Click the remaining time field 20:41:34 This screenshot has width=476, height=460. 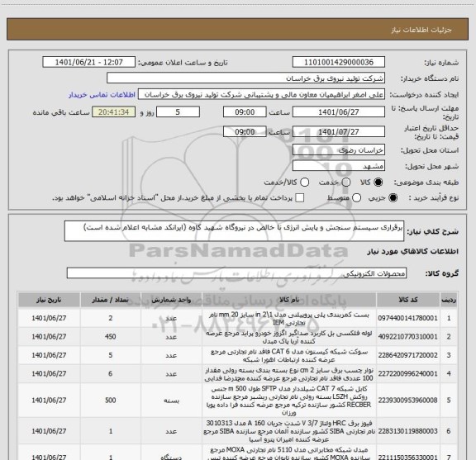point(114,112)
